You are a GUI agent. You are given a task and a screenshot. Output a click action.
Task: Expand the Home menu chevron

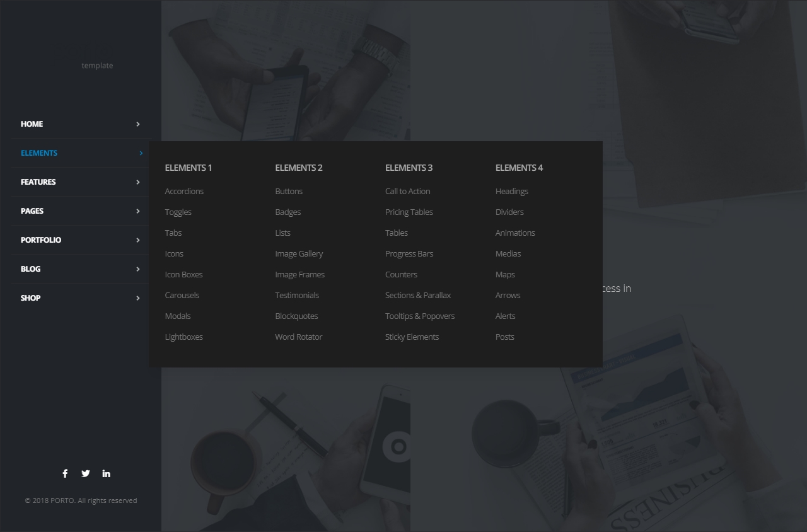[x=138, y=124]
